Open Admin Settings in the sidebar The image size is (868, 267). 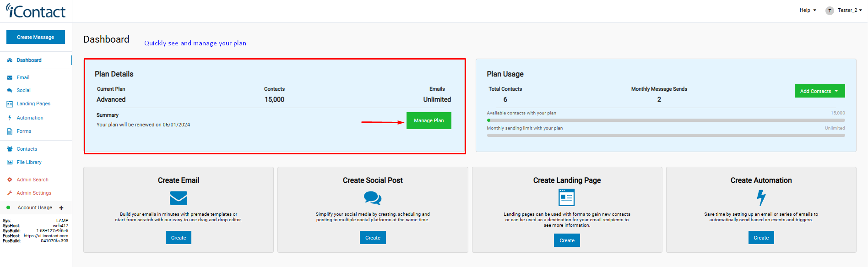(34, 193)
